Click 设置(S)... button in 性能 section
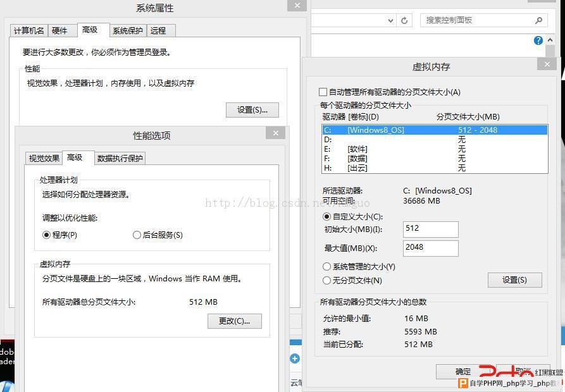This screenshot has width=565, height=392. tap(252, 110)
